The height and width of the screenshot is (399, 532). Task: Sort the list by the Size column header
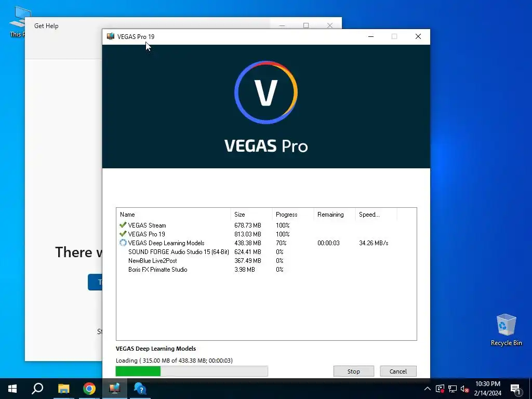click(x=251, y=215)
